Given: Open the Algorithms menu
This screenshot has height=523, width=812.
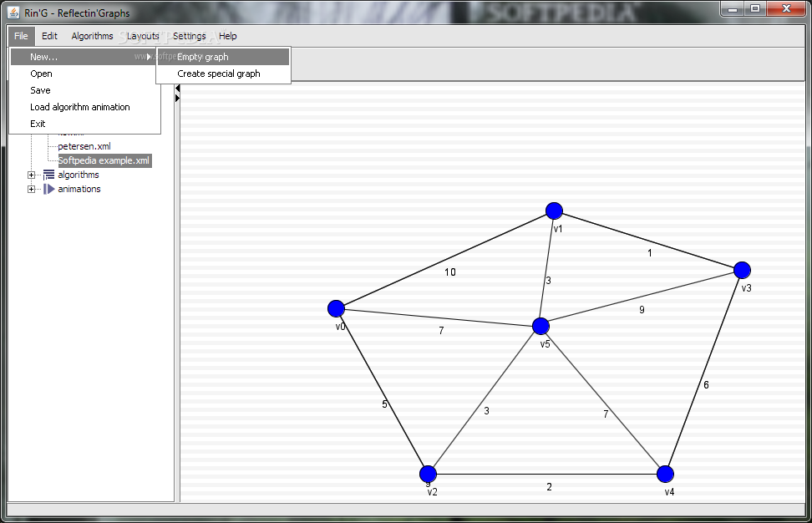Looking at the screenshot, I should point(92,36).
